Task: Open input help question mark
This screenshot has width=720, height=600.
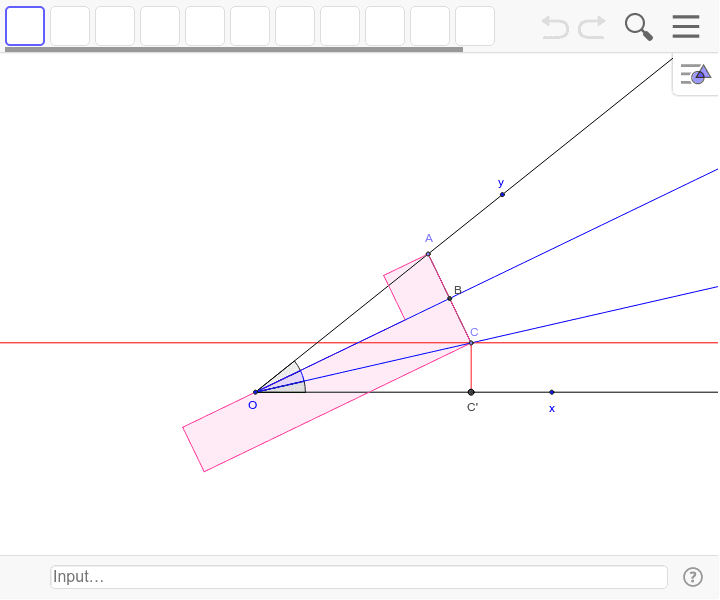Action: (x=692, y=577)
